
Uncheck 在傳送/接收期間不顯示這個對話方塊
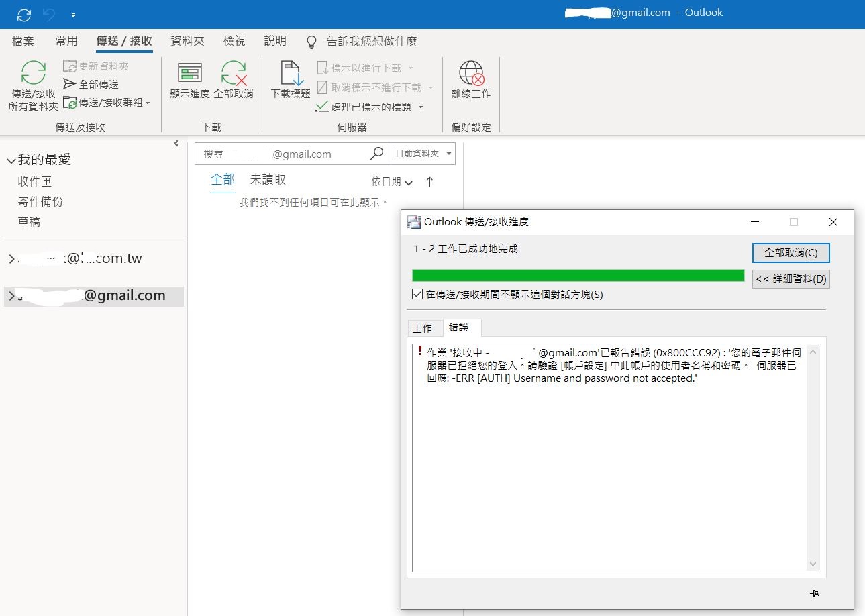pyautogui.click(x=417, y=294)
